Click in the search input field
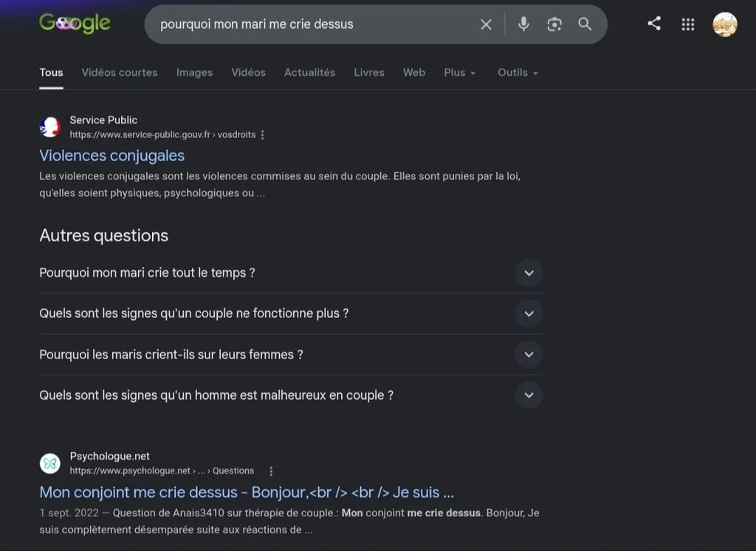This screenshot has width=756, height=551. (313, 24)
